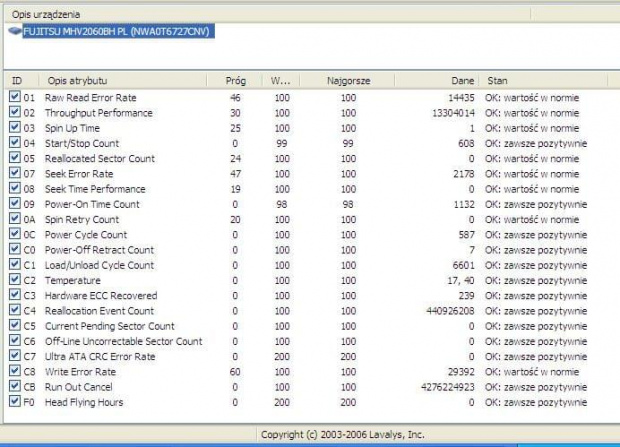Select the Seek Error Rate attribute name
Screen dimensions: 620x447
[x=79, y=174]
